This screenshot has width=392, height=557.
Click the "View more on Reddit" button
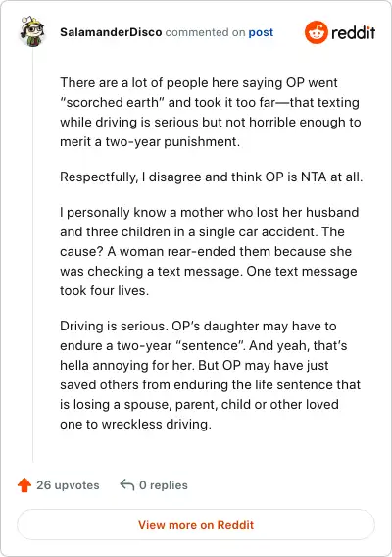click(x=196, y=525)
